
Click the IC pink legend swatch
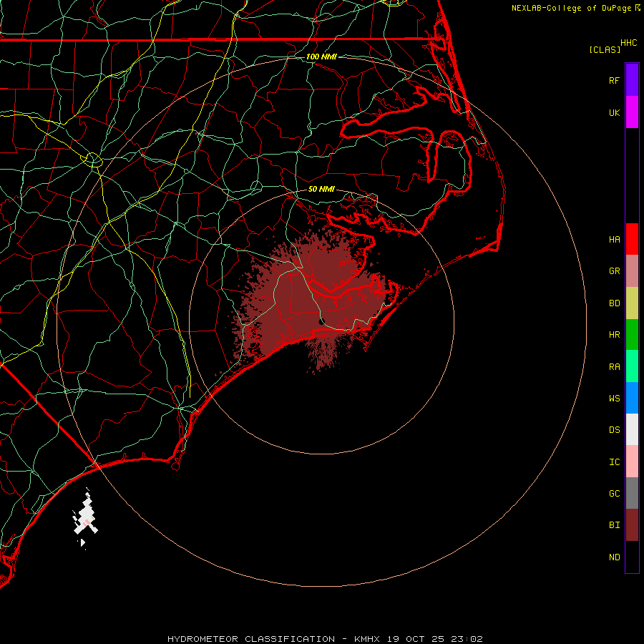coord(632,462)
